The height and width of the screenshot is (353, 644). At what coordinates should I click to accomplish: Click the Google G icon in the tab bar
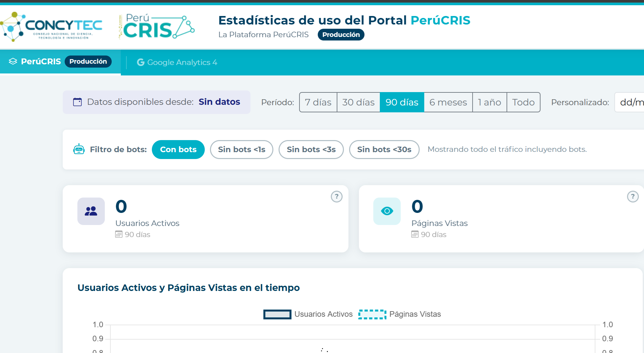click(140, 62)
